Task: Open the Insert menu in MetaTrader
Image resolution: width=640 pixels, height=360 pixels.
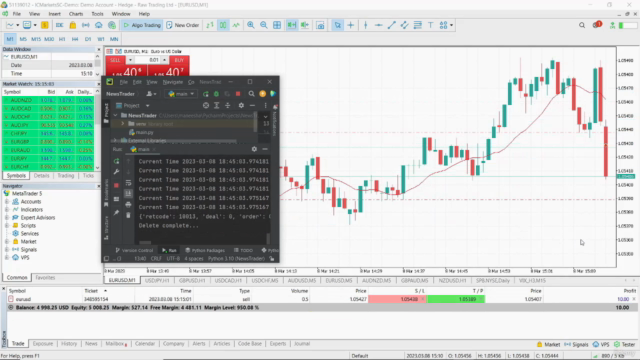Action: (x=54, y=14)
